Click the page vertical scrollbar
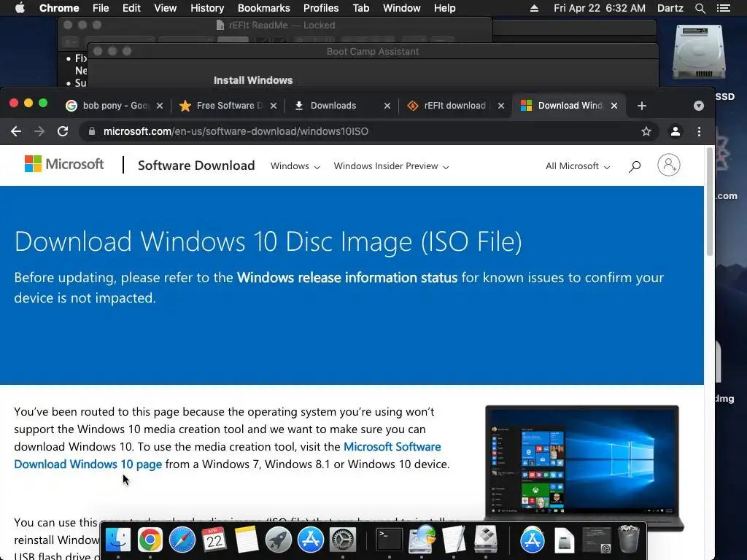 [709, 202]
